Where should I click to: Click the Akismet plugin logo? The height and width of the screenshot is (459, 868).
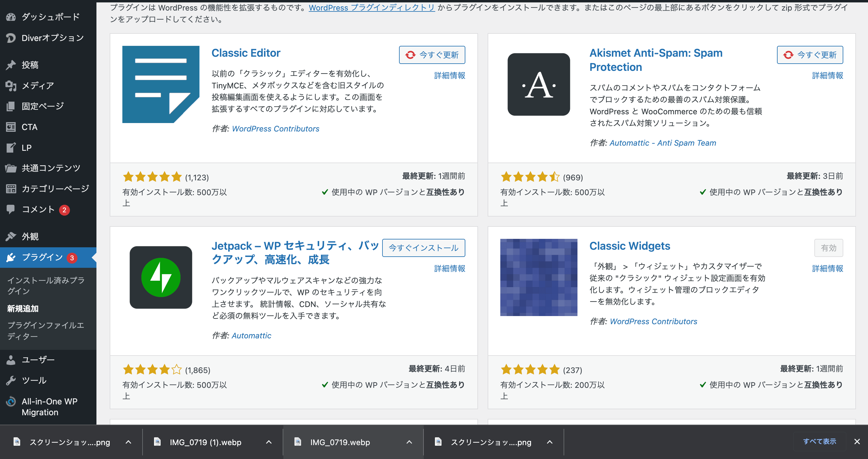[x=539, y=84]
